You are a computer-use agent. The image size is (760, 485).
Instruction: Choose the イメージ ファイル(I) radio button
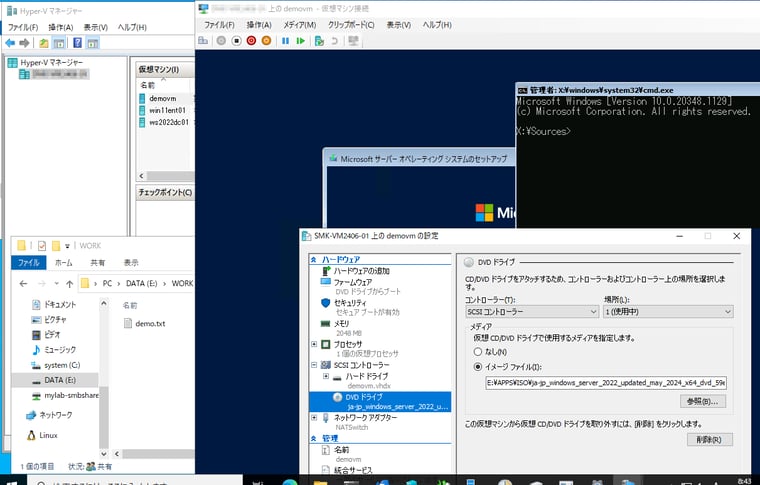[478, 367]
